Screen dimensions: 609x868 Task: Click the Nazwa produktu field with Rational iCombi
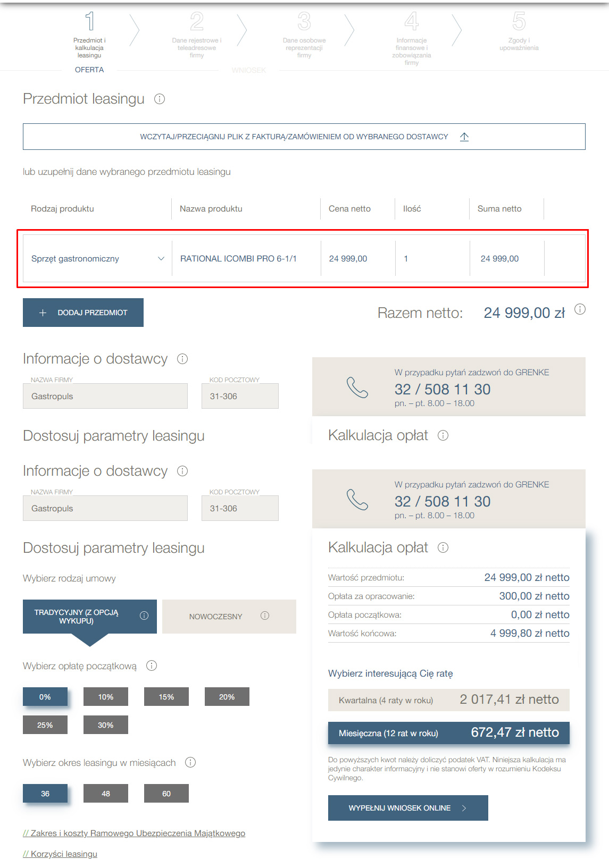tap(246, 259)
